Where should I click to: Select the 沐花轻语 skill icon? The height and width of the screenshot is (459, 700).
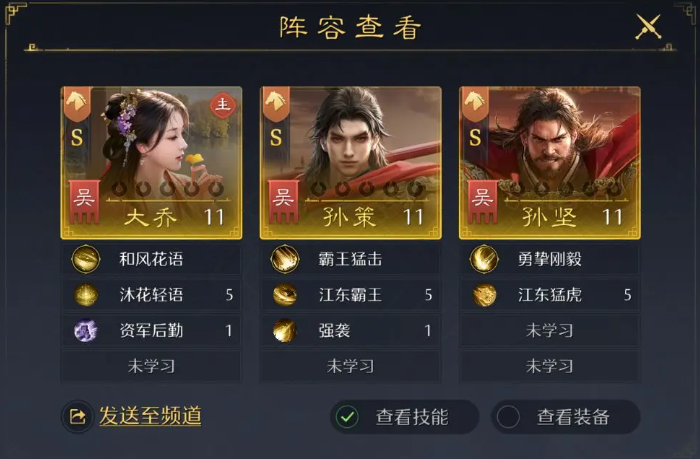pos(86,295)
